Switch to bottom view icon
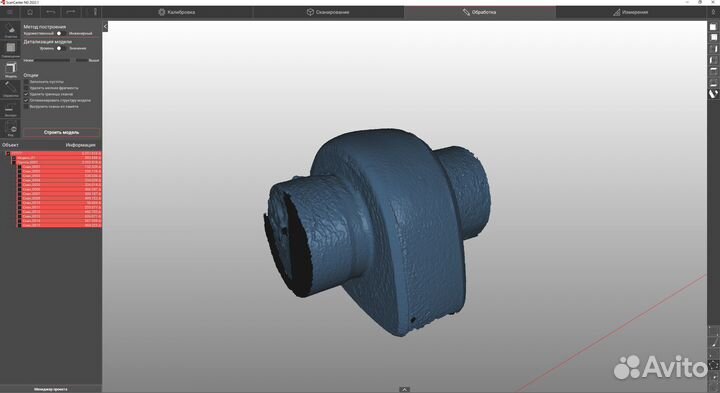Image resolution: width=720 pixels, height=393 pixels. point(713,83)
